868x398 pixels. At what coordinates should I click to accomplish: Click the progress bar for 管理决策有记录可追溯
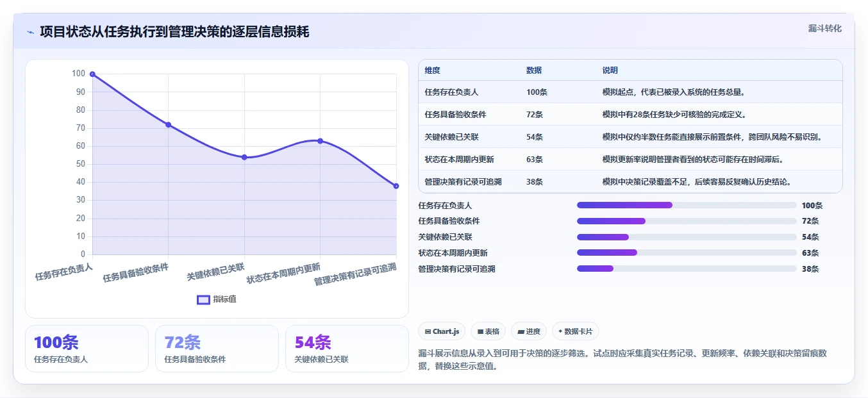pos(687,269)
